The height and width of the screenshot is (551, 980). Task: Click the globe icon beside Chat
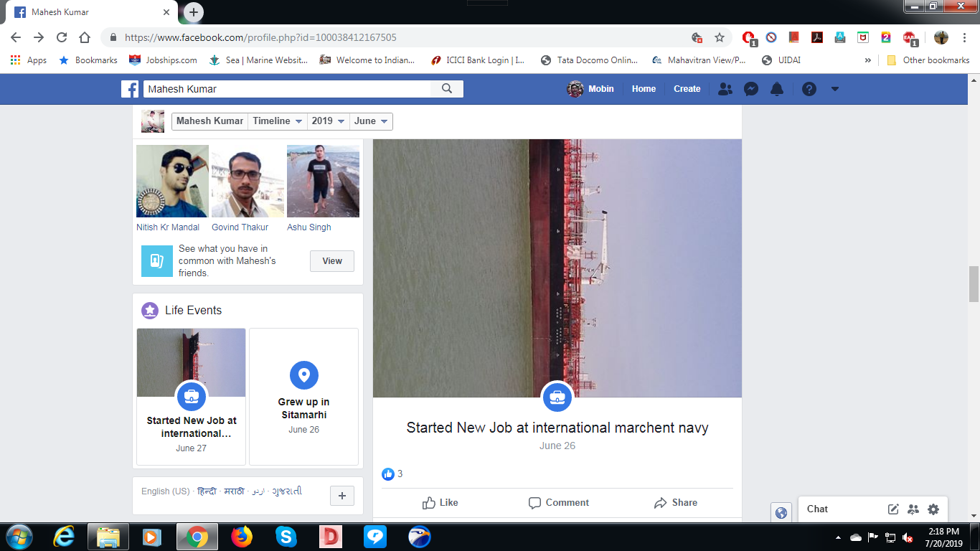click(781, 512)
